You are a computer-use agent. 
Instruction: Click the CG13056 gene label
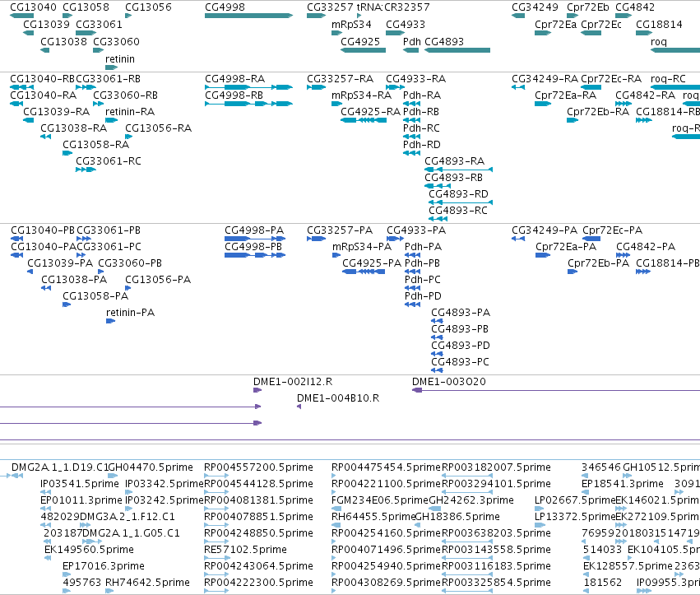[148, 7]
